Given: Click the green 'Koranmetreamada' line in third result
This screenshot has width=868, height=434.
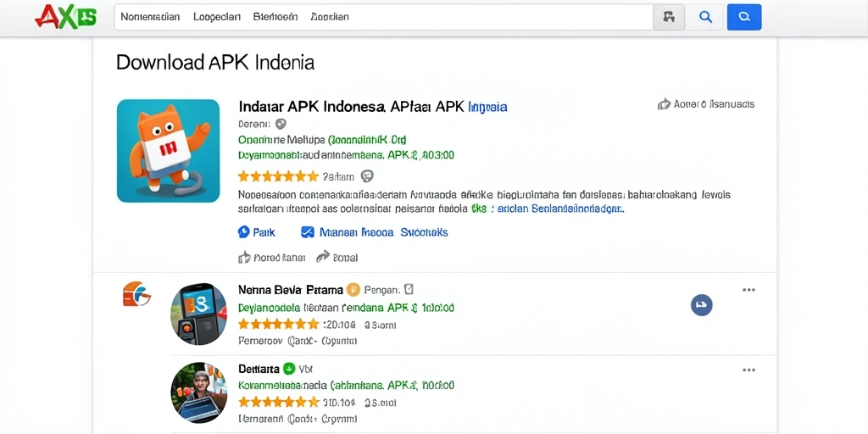Looking at the screenshot, I should pos(346,385).
